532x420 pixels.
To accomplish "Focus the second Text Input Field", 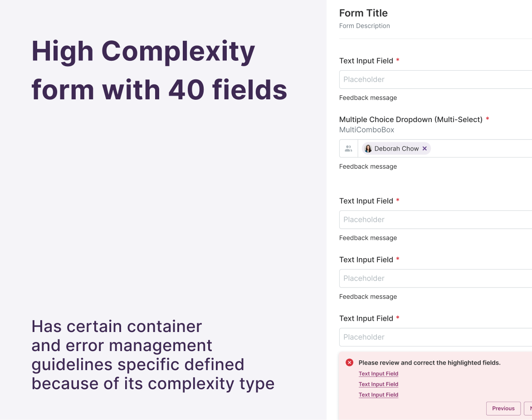I will point(436,220).
